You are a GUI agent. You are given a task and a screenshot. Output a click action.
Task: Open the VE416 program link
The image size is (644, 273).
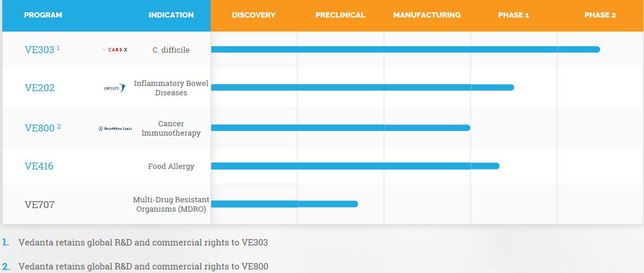39,166
